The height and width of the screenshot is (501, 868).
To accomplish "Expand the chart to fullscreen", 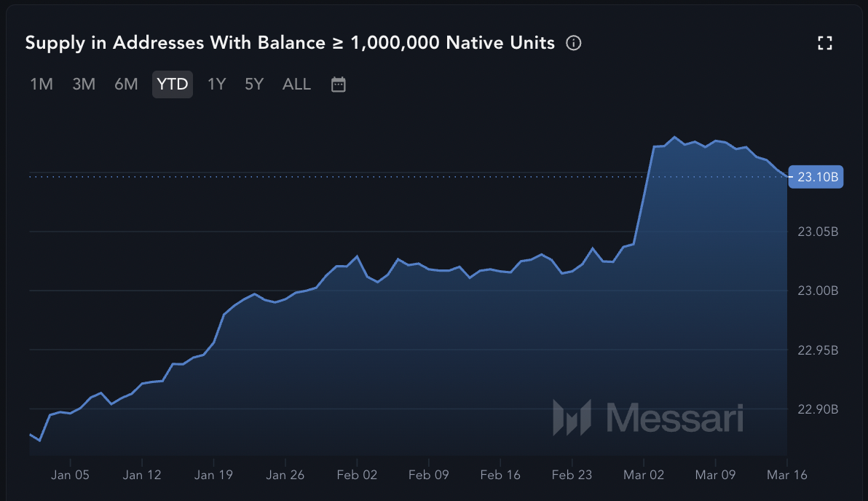I will 825,43.
